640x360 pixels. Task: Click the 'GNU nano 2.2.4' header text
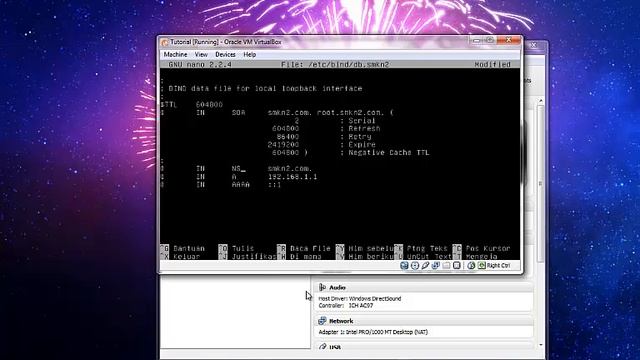click(x=200, y=64)
